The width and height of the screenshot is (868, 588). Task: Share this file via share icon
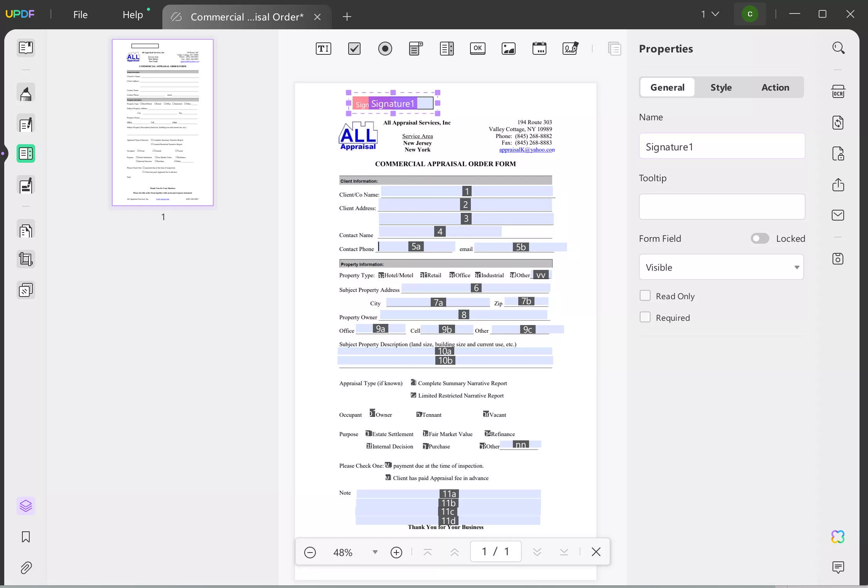click(838, 184)
